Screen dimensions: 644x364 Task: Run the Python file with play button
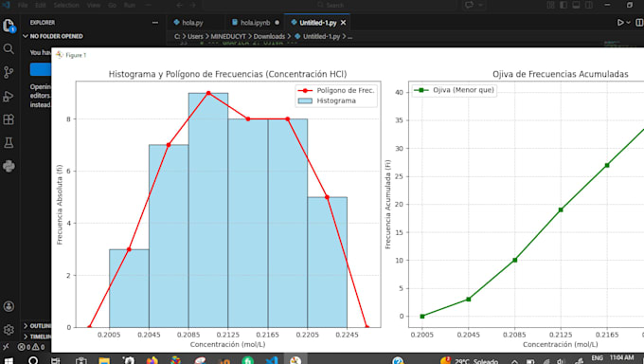coord(620,23)
